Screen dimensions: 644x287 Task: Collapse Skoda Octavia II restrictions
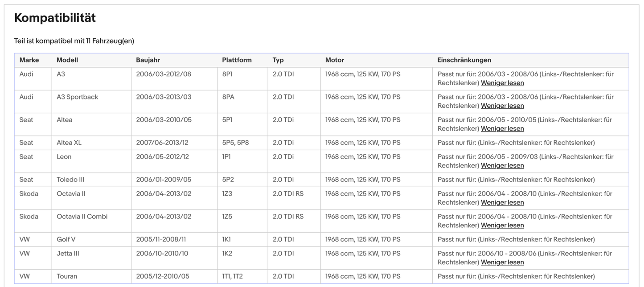click(502, 202)
